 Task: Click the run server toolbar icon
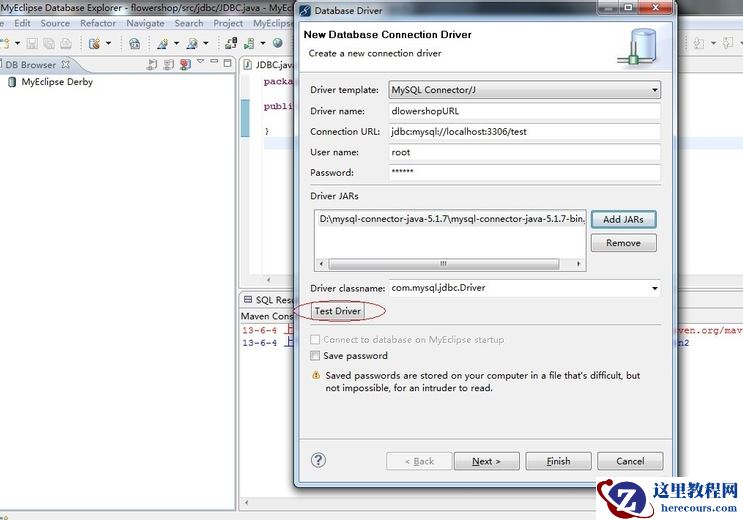point(249,44)
